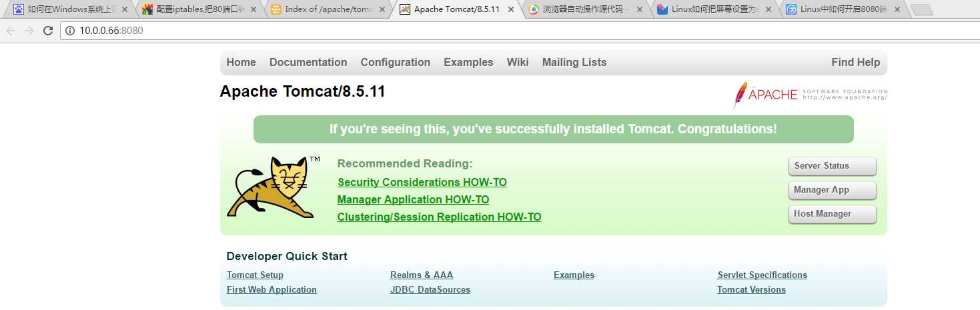
Task: Switch to the Index of /apache/tomcat tab
Action: click(x=330, y=9)
